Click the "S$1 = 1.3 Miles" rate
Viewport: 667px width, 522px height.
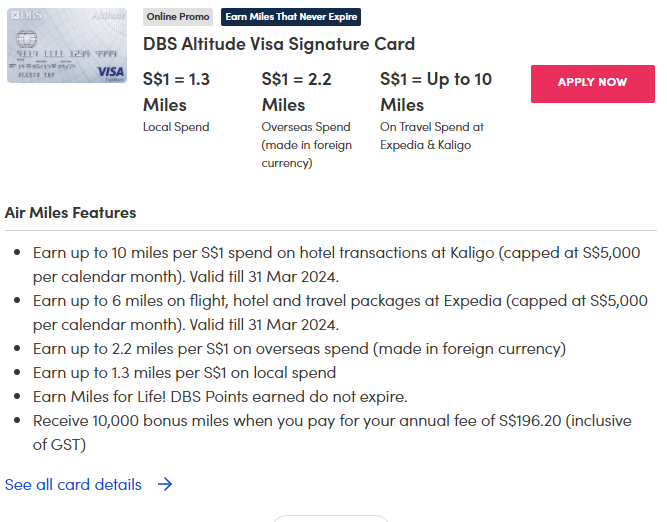pos(177,91)
